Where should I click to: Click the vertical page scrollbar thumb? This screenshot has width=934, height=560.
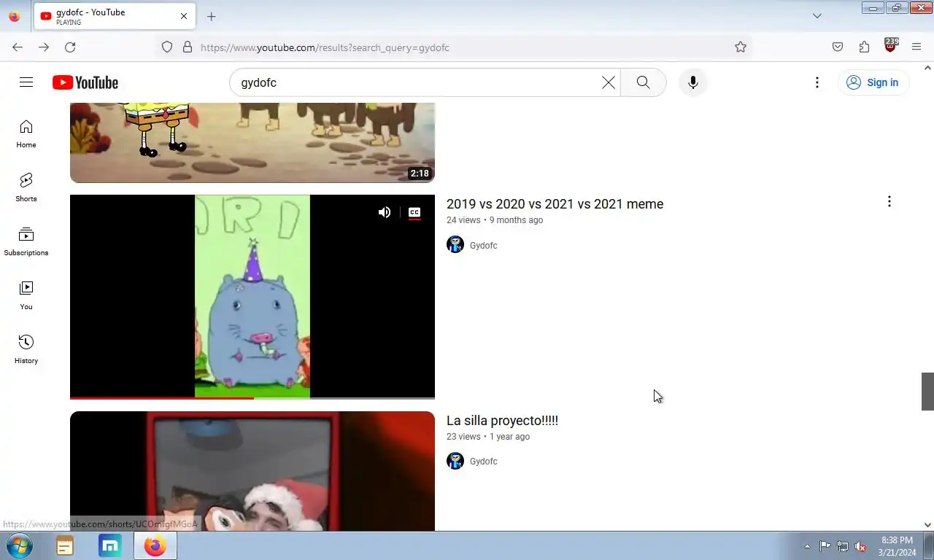927,392
